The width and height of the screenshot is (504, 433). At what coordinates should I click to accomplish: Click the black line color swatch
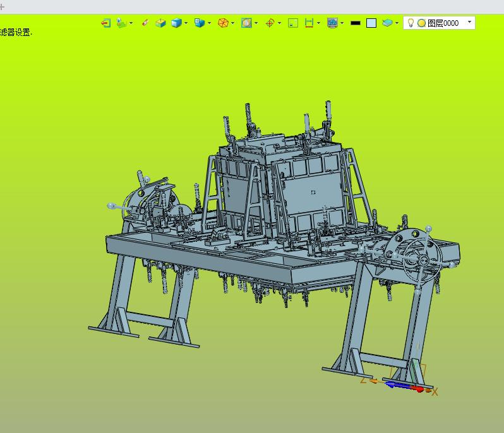(356, 23)
